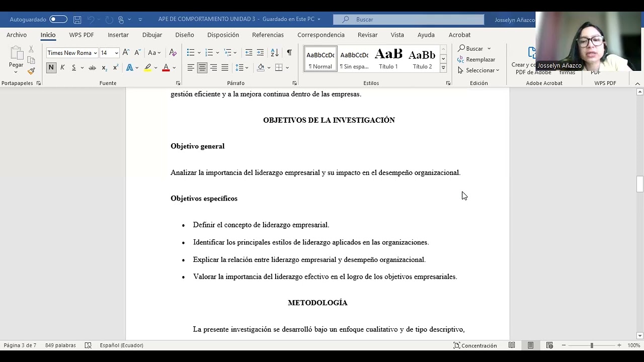Click Español (Ecuador) language indicator
The width and height of the screenshot is (644, 362).
[x=121, y=345]
